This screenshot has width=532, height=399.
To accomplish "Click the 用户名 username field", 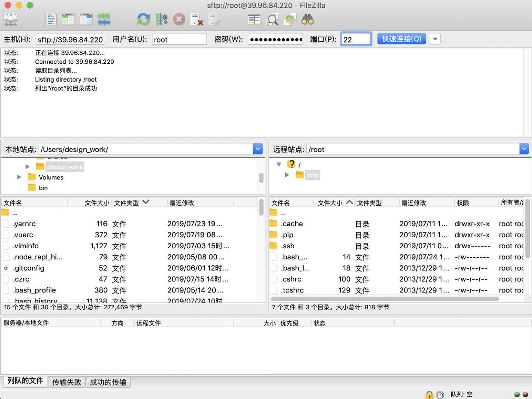I will [179, 39].
